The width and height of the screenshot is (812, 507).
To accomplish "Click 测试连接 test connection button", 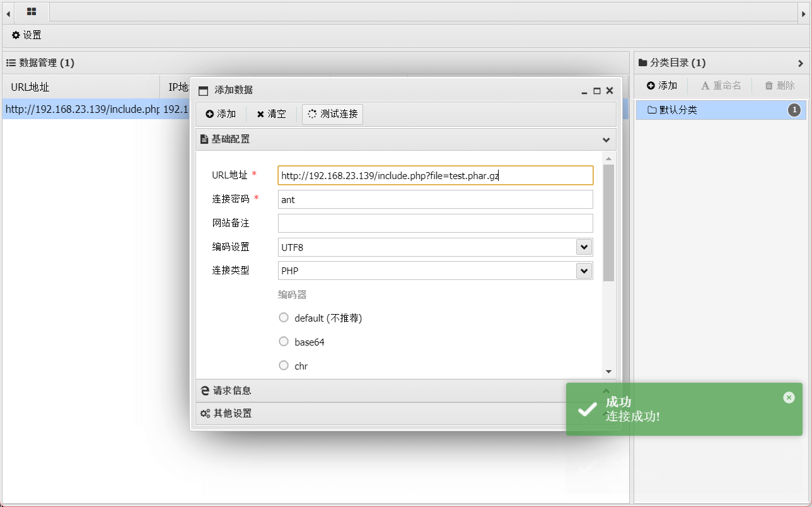I will (332, 114).
